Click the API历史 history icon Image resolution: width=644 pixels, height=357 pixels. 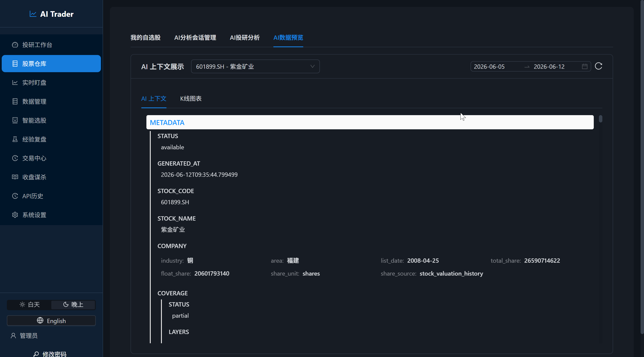[15, 196]
